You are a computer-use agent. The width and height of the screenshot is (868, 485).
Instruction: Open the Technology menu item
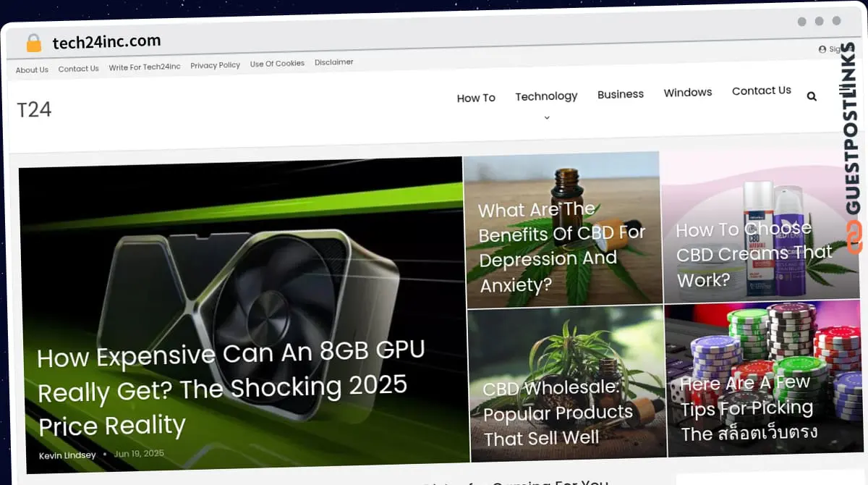(546, 96)
